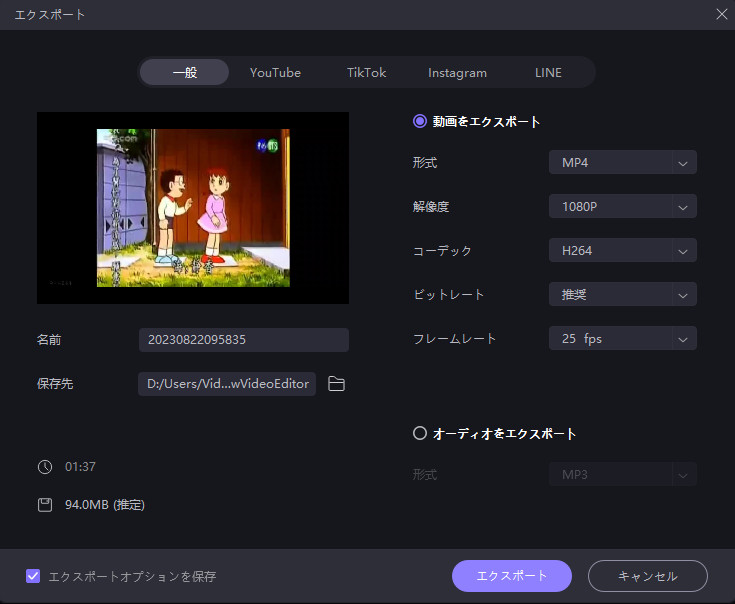Click the フレームレート label
Image resolution: width=735 pixels, height=604 pixels.
pyautogui.click(x=454, y=338)
